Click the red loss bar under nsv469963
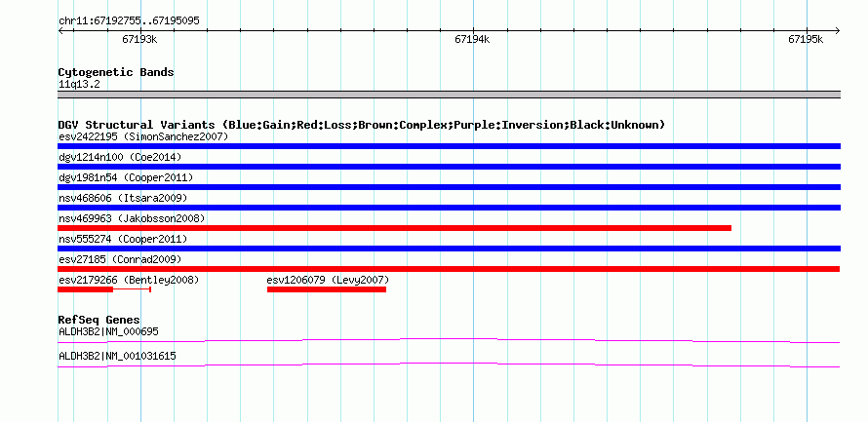This screenshot has width=868, height=422. (395, 228)
